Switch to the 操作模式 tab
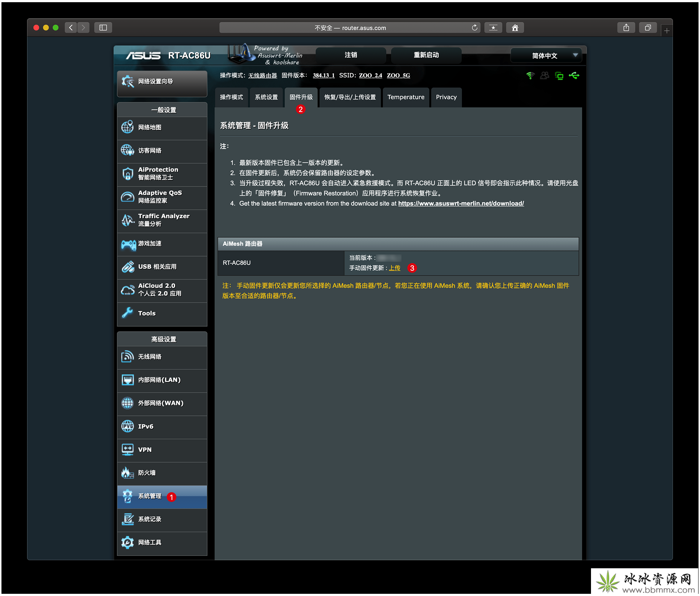Viewport: 700px width, 596px height. (232, 97)
